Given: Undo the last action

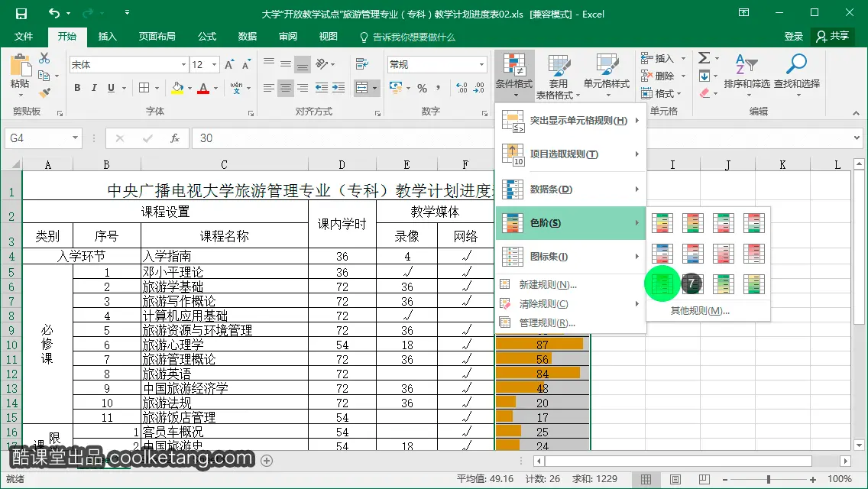Looking at the screenshot, I should click(x=53, y=13).
